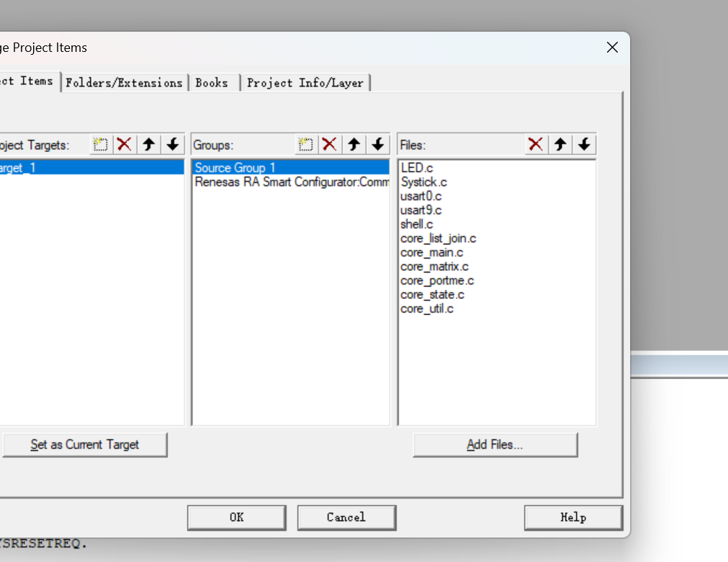Viewport: 728px width, 562px height.
Task: Move the selected Group down
Action: [x=378, y=144]
